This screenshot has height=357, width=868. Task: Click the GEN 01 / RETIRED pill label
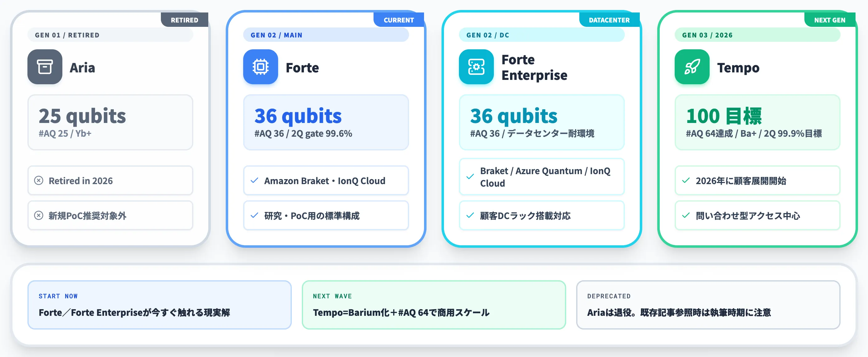tap(110, 35)
